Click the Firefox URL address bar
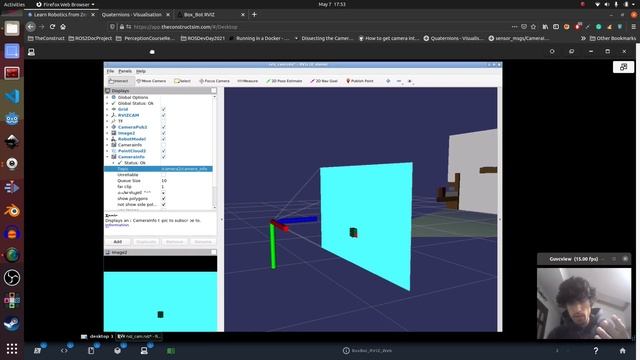This screenshot has height=360, width=640. [310, 27]
